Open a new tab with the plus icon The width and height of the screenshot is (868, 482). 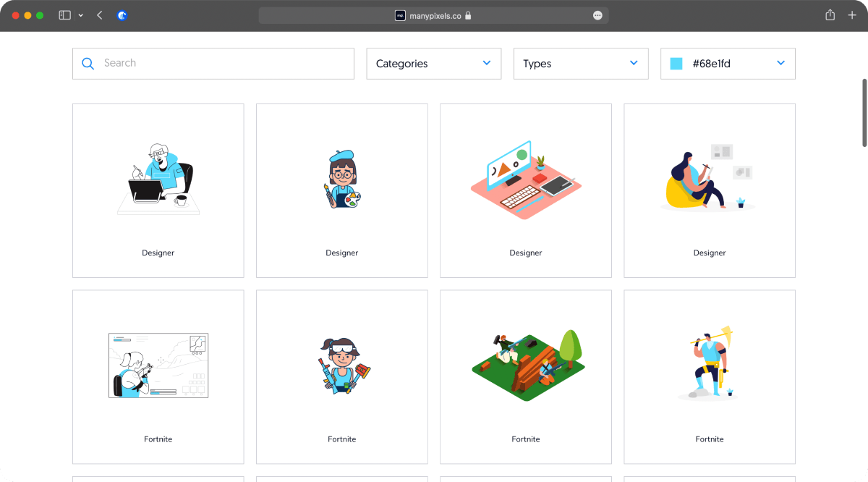pos(852,15)
